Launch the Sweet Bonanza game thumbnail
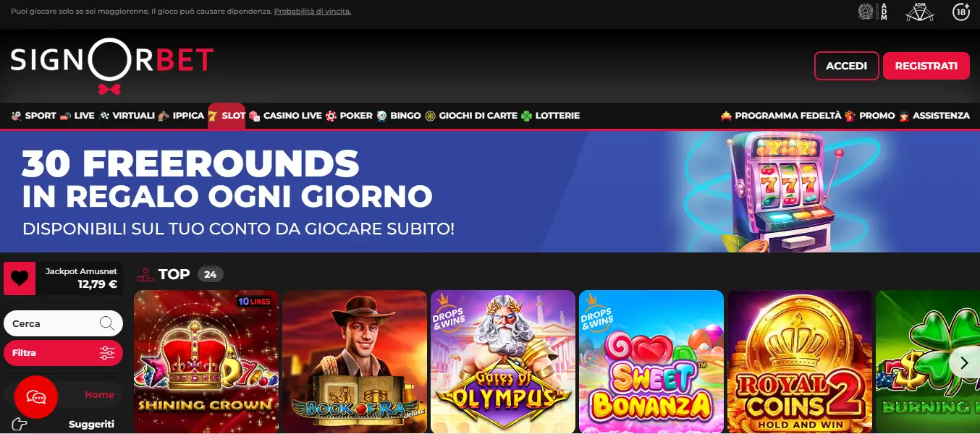 [651, 362]
